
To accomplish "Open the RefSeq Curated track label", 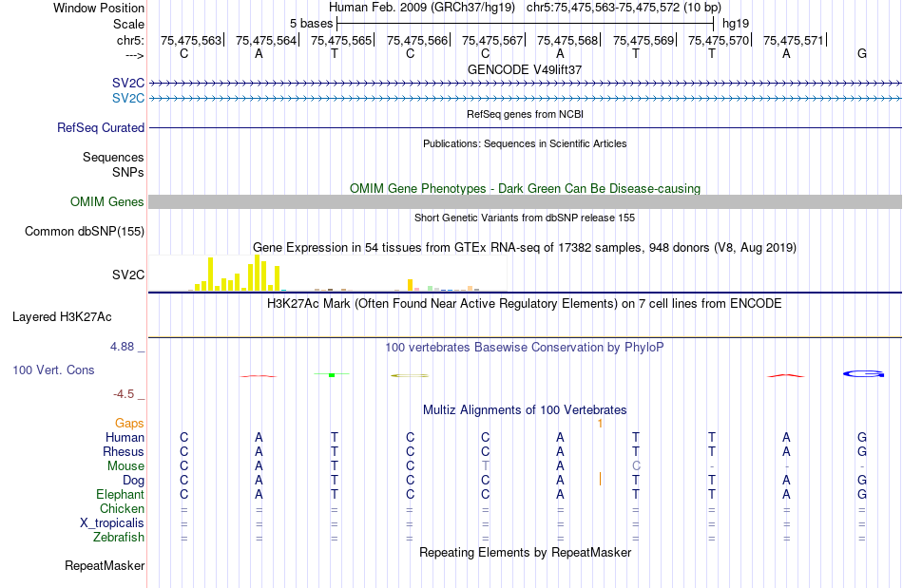I will click(100, 127).
